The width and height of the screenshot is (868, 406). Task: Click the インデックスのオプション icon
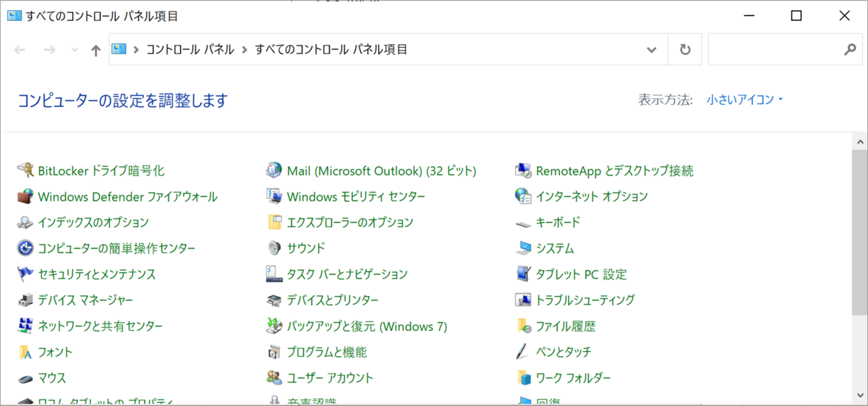tap(25, 222)
